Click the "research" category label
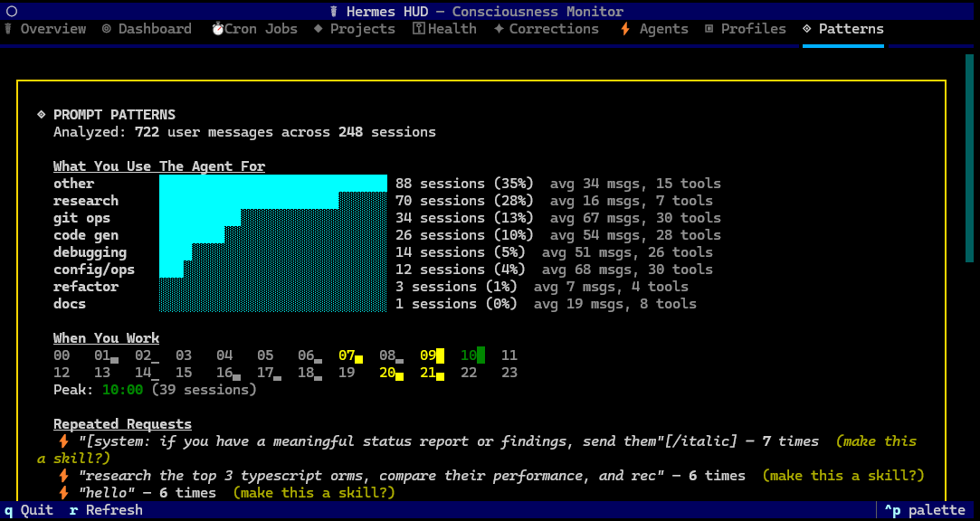This screenshot has height=521, width=980. (x=86, y=201)
